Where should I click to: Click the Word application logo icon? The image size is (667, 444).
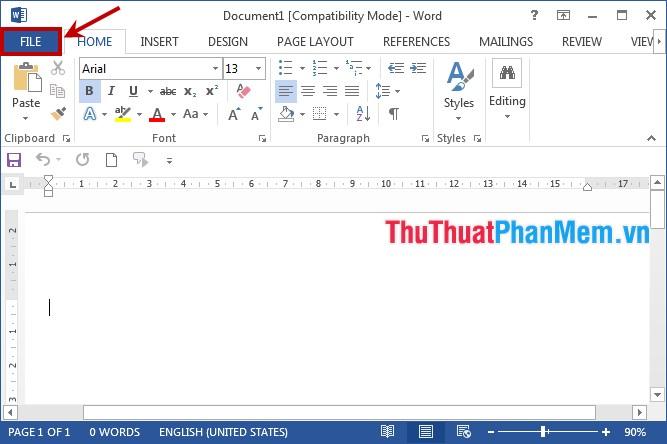coord(19,15)
